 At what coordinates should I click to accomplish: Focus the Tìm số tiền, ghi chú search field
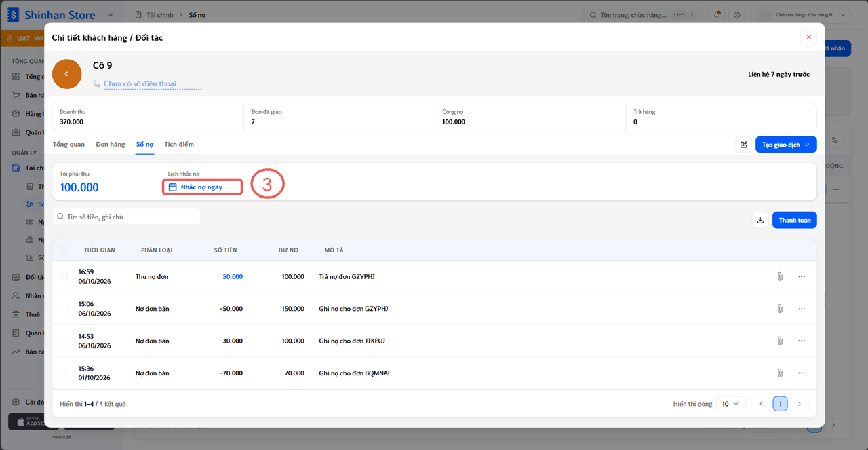126,217
